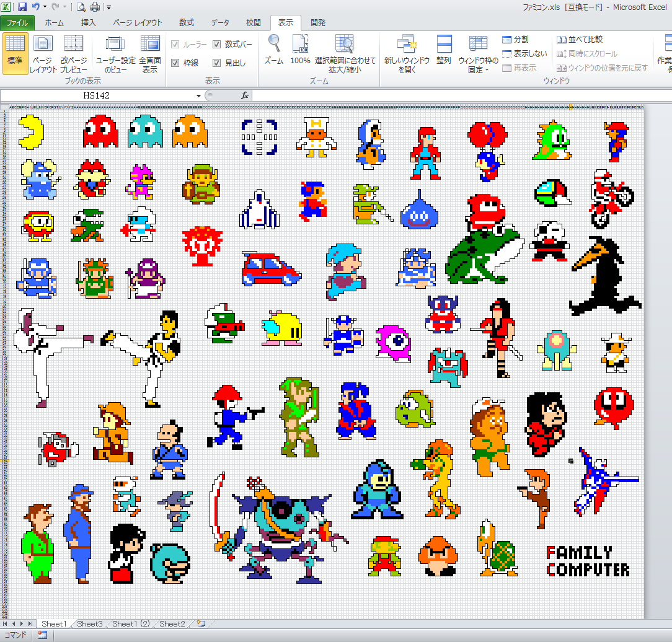Toggle the ルーラー checkbox
Image resolution: width=672 pixels, height=642 pixels.
175,44
